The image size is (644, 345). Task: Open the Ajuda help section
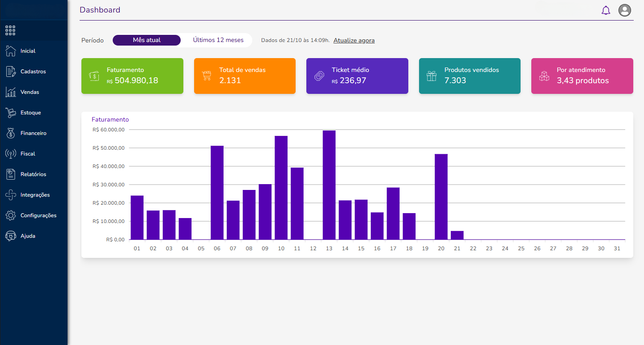point(29,236)
